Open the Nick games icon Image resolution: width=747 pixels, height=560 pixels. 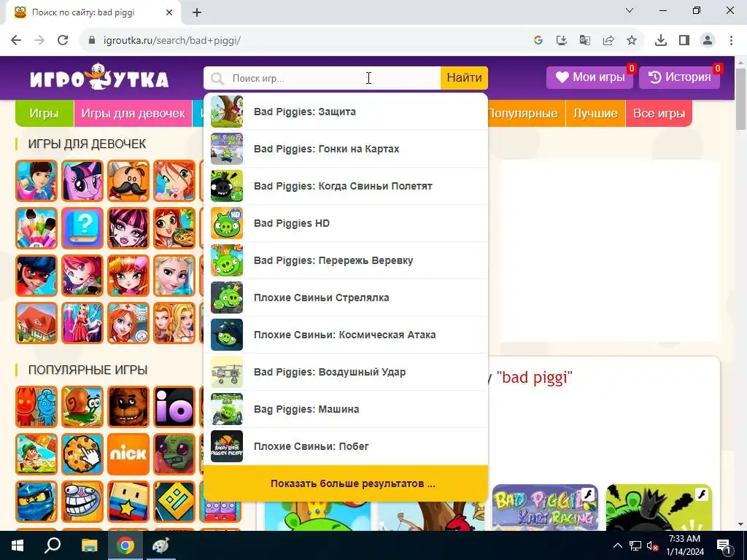click(128, 454)
